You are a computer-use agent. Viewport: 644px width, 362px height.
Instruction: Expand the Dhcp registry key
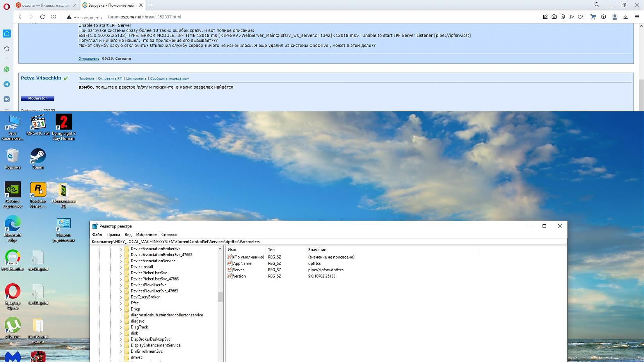tap(121, 309)
